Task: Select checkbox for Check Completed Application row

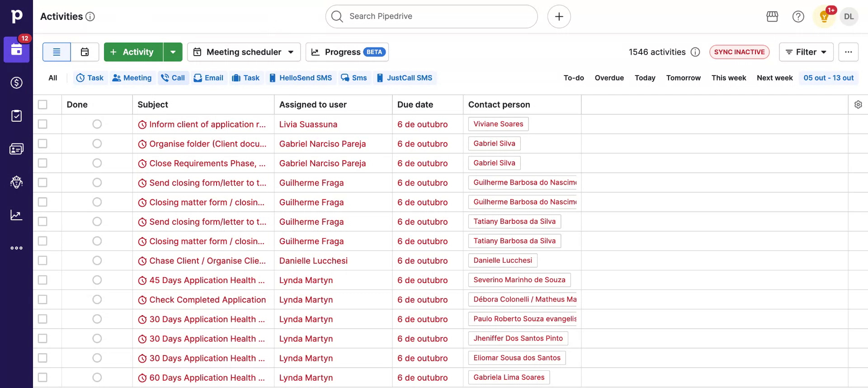Action: pyautogui.click(x=42, y=299)
